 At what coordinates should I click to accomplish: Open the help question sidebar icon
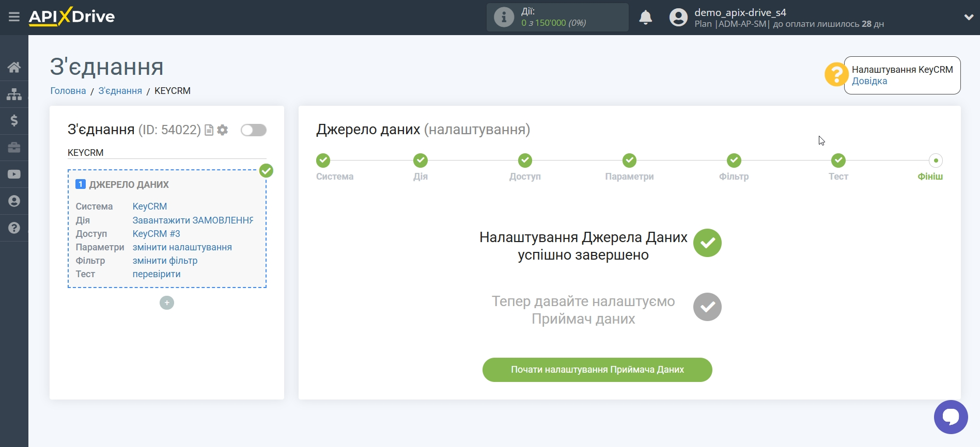pos(14,228)
